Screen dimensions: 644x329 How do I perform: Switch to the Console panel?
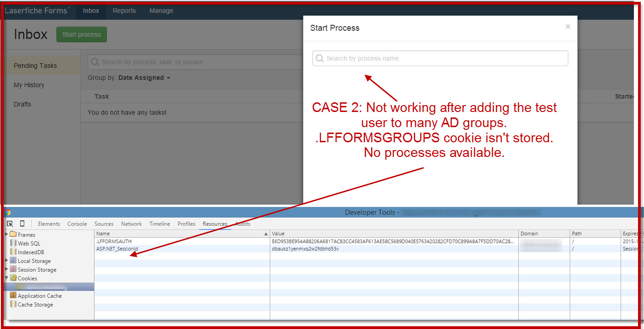pyautogui.click(x=77, y=224)
